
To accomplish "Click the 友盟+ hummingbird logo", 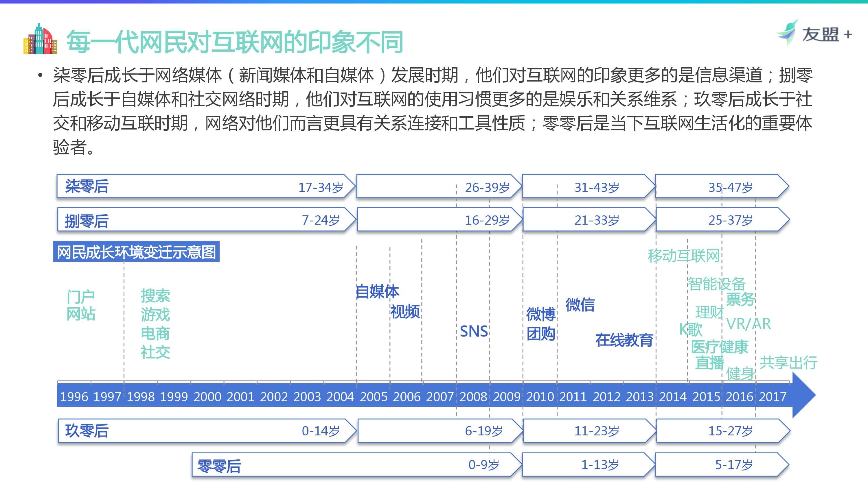I will (789, 33).
